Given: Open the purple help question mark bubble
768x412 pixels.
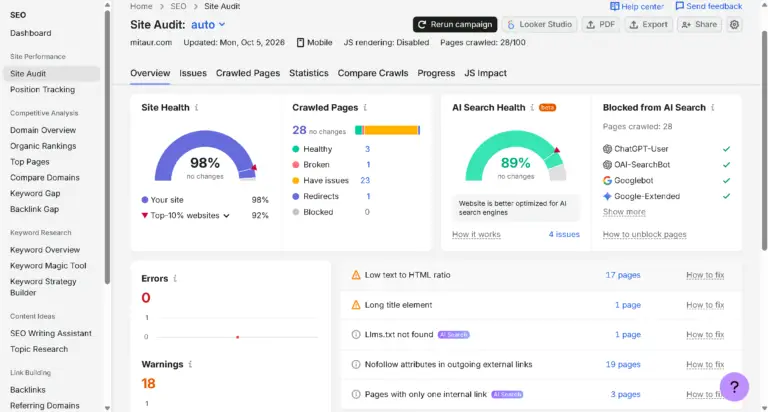Looking at the screenshot, I should pos(734,387).
